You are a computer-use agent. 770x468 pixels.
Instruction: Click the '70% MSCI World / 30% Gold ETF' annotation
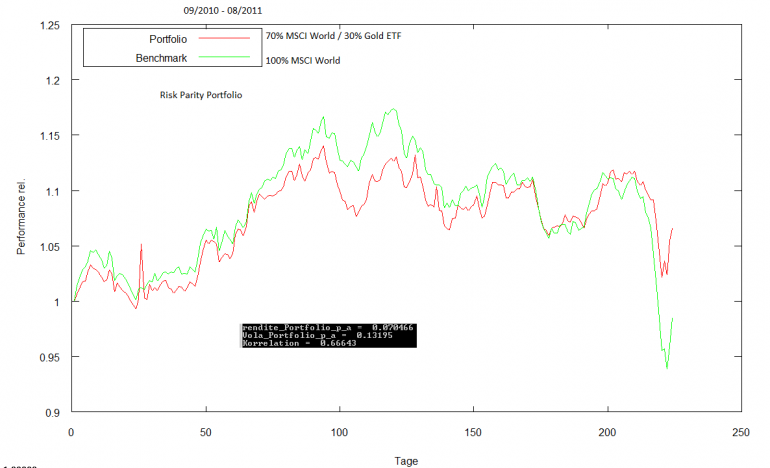point(333,36)
